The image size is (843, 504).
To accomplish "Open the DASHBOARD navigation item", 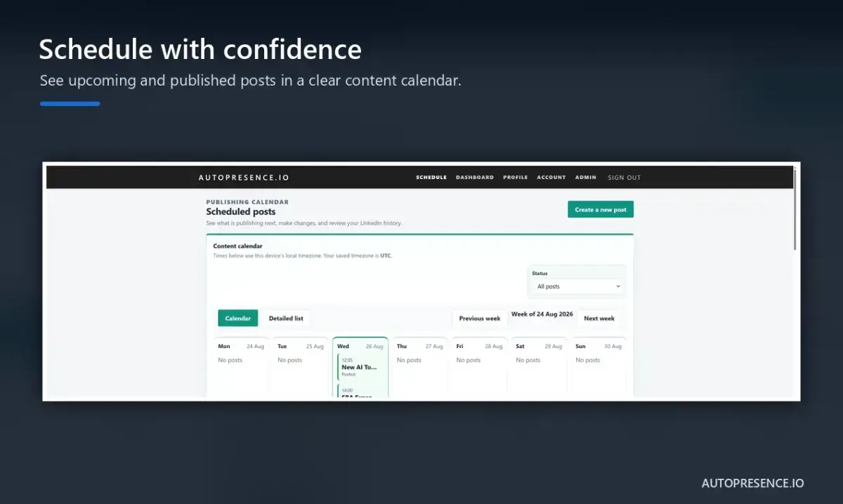I will 475,178.
